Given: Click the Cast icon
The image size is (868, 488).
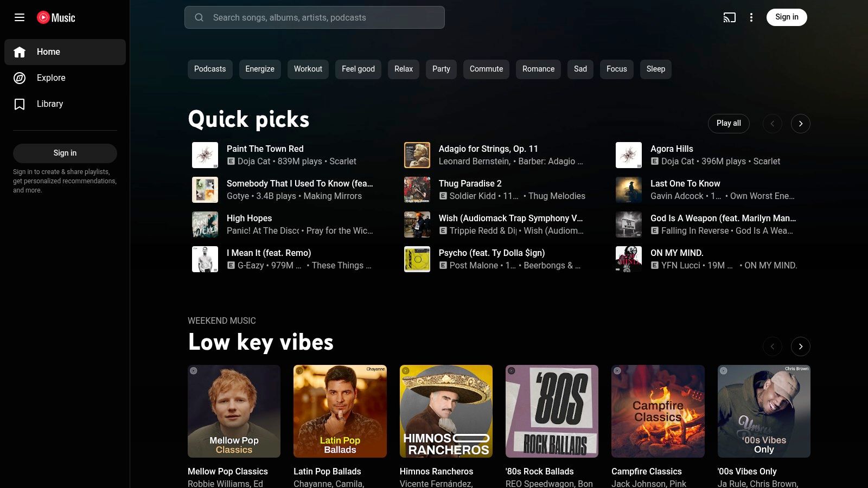Looking at the screenshot, I should point(729,17).
